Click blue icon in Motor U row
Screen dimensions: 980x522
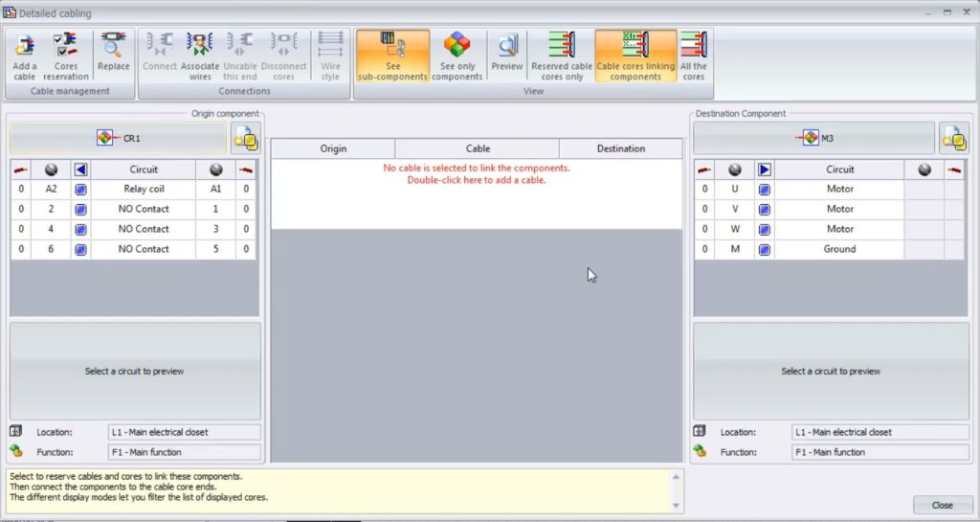[764, 190]
